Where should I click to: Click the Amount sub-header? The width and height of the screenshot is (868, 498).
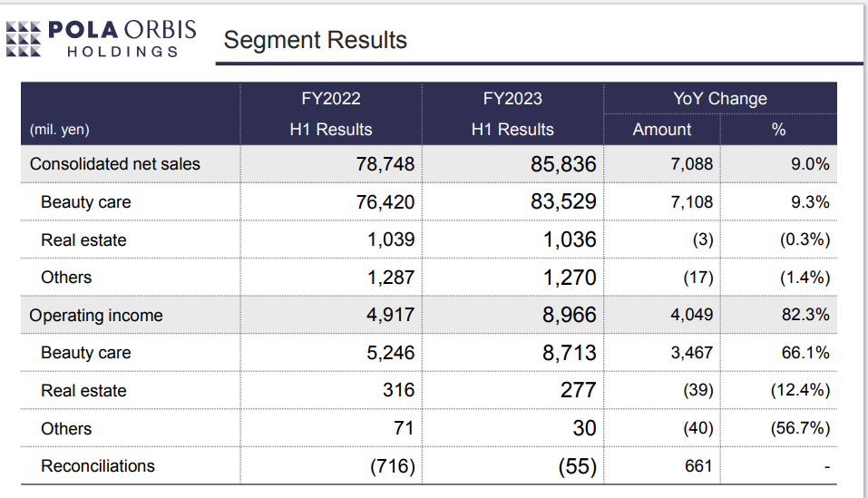pos(662,129)
